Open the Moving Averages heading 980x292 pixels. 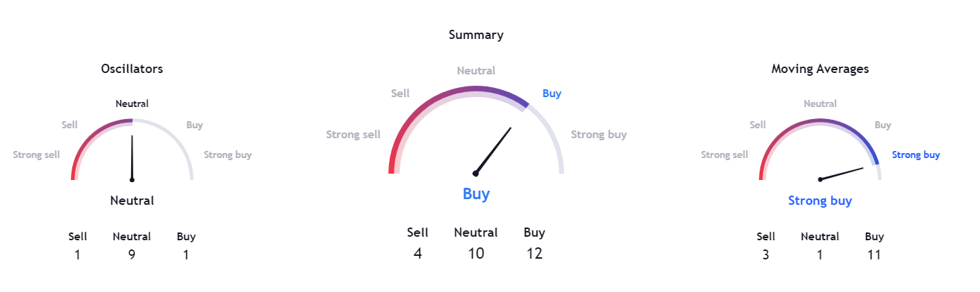coord(820,69)
